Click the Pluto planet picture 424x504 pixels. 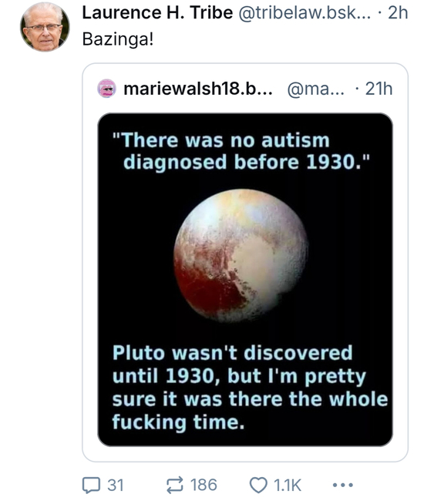(241, 256)
